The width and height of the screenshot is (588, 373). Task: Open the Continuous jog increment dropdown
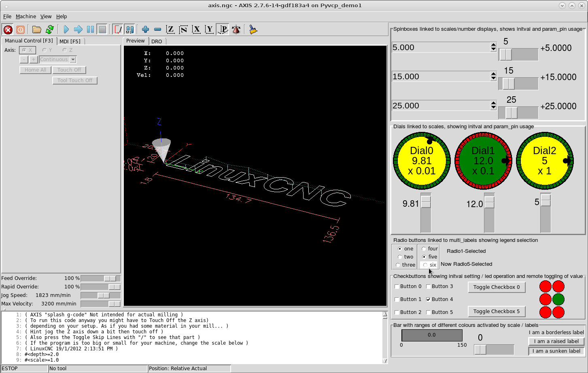click(73, 59)
